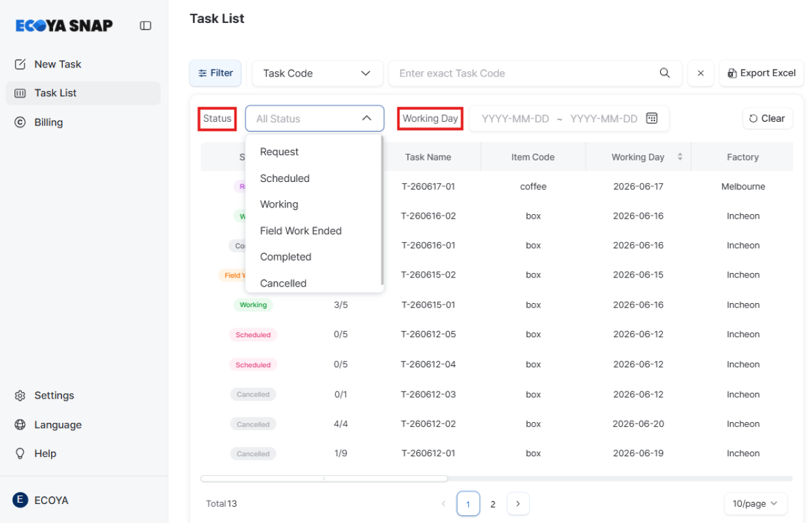Image resolution: width=812 pixels, height=523 pixels.
Task: Focus the exact Task Code search field
Action: click(535, 73)
